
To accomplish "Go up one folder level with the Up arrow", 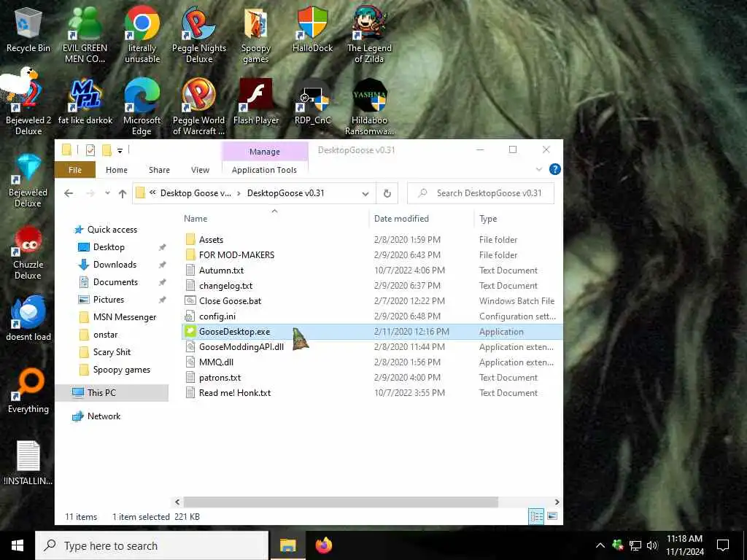I will [123, 193].
